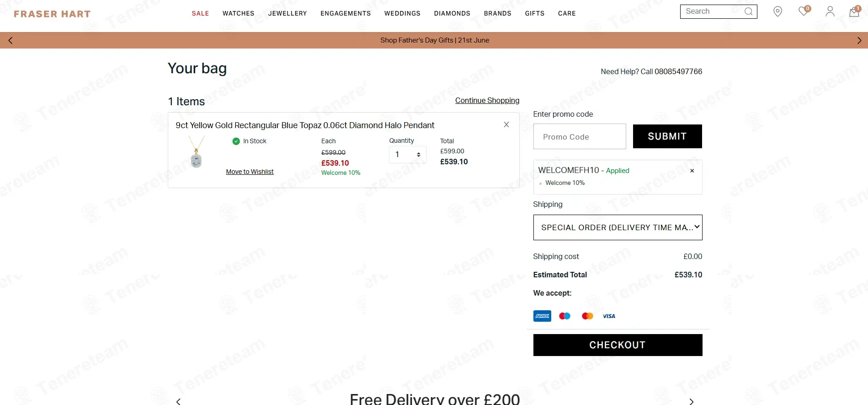
Task: Click the struck-through £599.00 each price
Action: pyautogui.click(x=333, y=152)
